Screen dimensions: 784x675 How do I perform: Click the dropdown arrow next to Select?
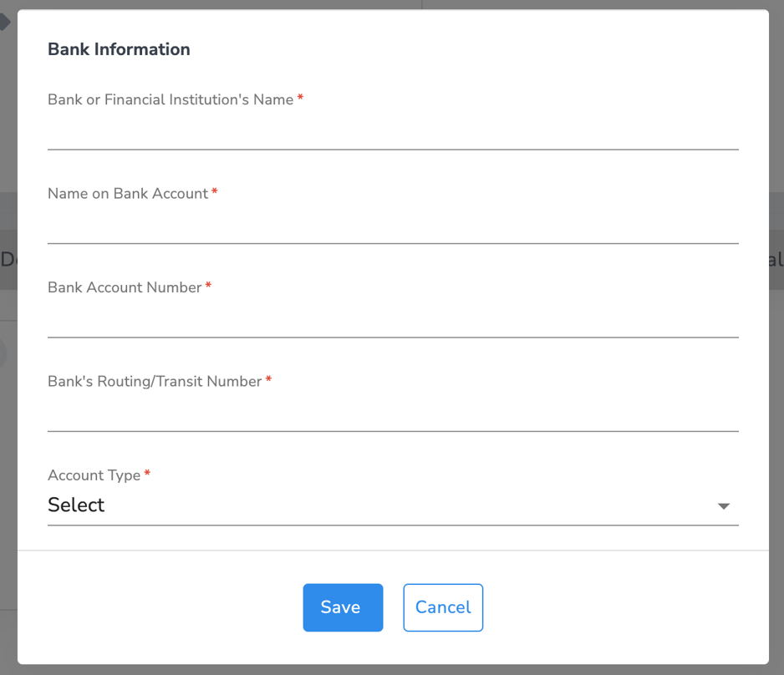point(724,505)
